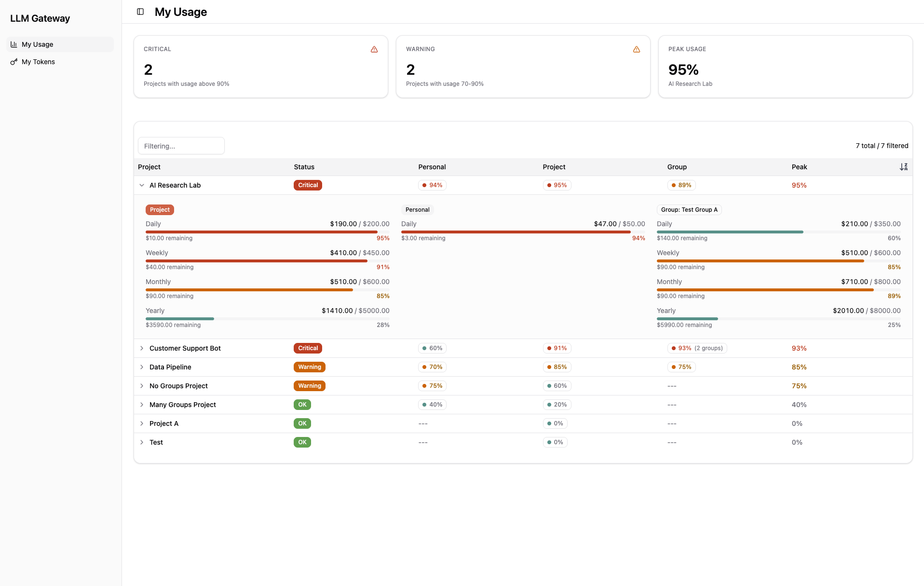Click the 91% project pill for Customer Support Bot
Screen dimensions: 924x586
557,348
